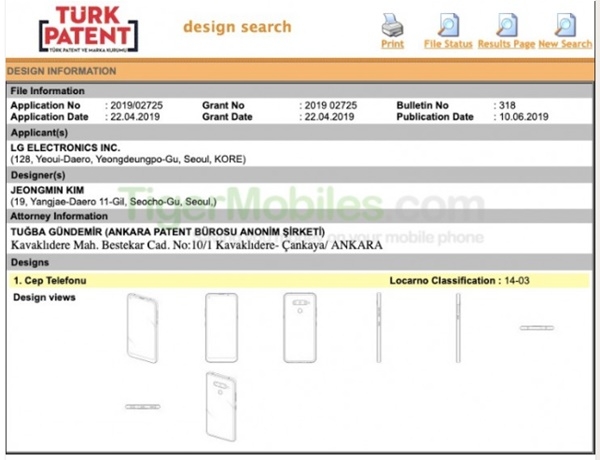Select publication date 10.06.2019
The height and width of the screenshot is (460, 600).
(x=523, y=117)
